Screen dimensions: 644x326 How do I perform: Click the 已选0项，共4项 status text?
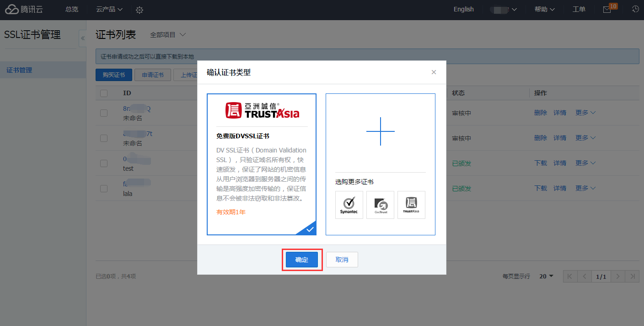[x=116, y=277]
